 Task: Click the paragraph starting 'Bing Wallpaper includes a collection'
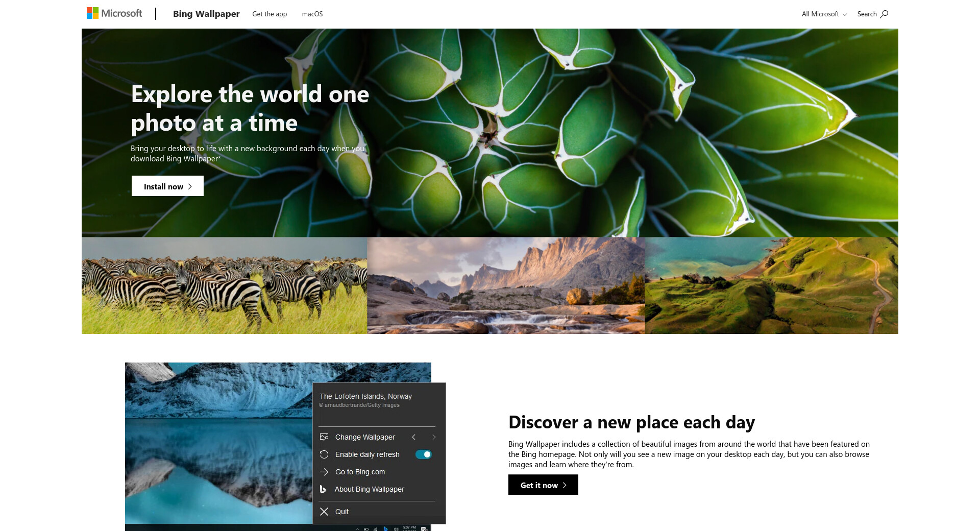point(689,454)
